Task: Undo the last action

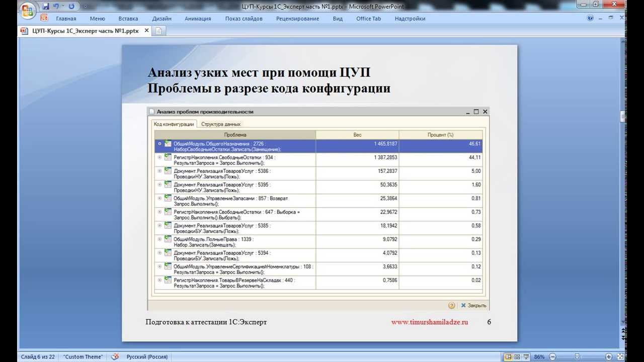Action: click(56, 7)
